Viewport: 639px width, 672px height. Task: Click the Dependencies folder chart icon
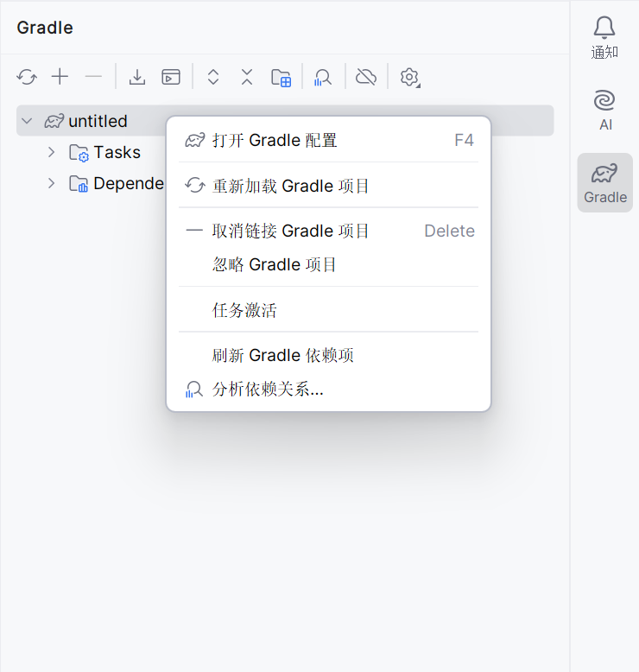pos(79,184)
